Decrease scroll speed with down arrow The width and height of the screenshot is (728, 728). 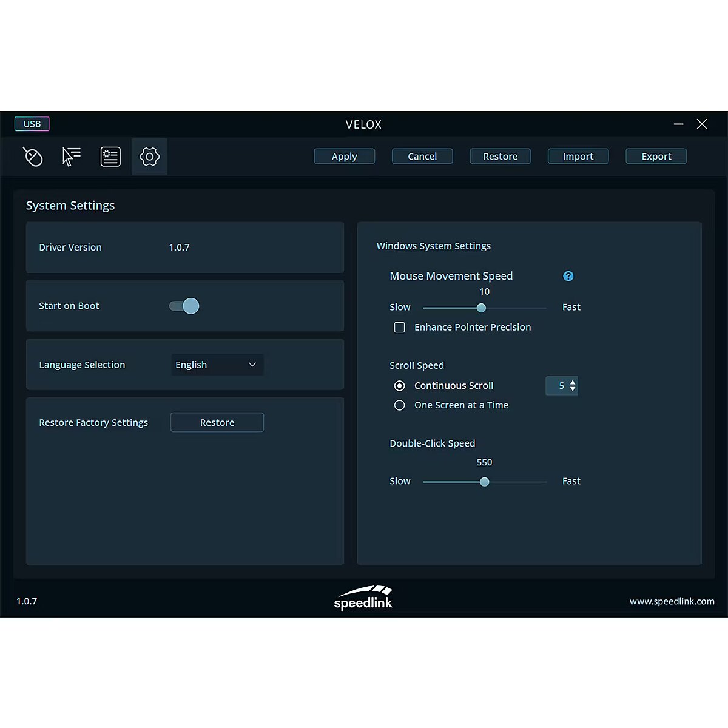(x=573, y=389)
